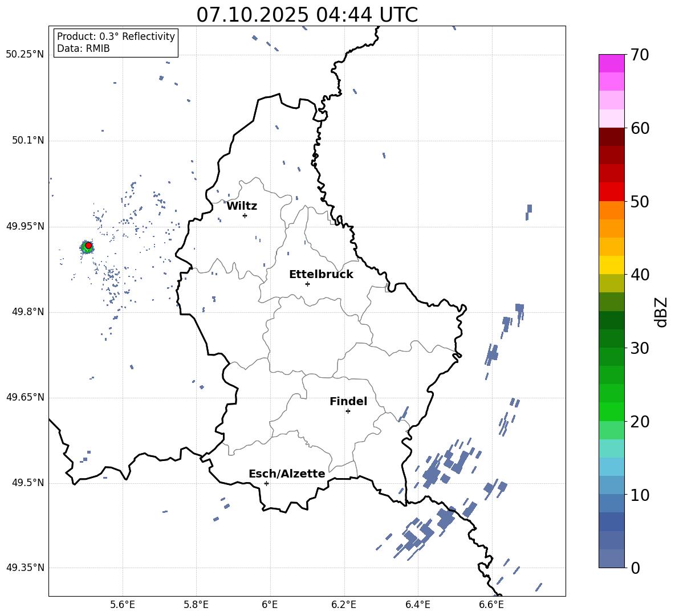Click the bright red 50 dBZ colorbar segment
675x616 pixels.
pos(612,192)
